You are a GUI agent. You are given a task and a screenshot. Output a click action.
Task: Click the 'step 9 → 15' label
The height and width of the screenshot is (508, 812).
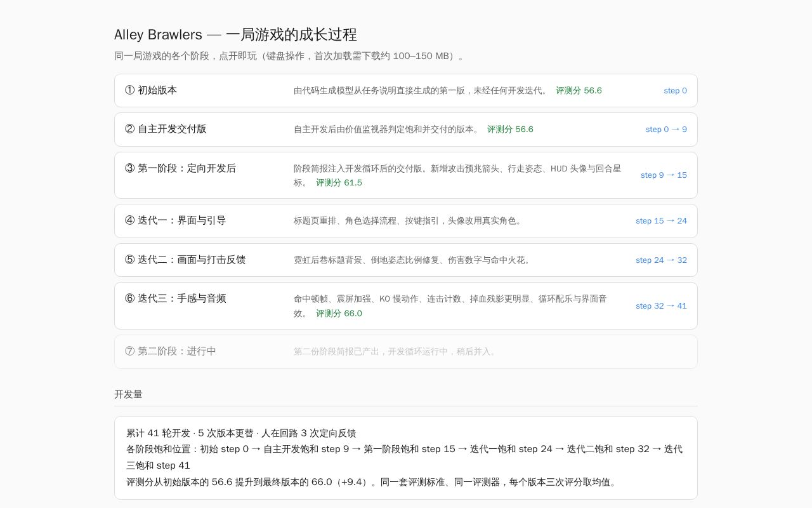click(664, 175)
